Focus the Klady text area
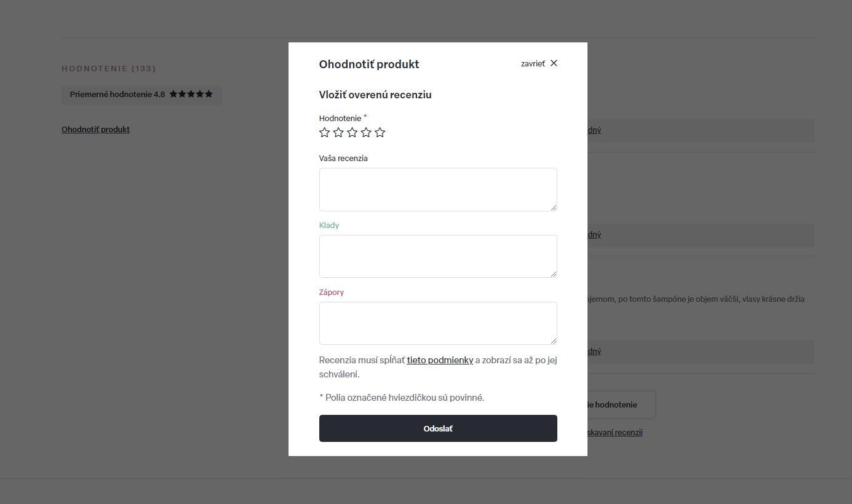Screen dimensions: 852x504 [x=438, y=256]
